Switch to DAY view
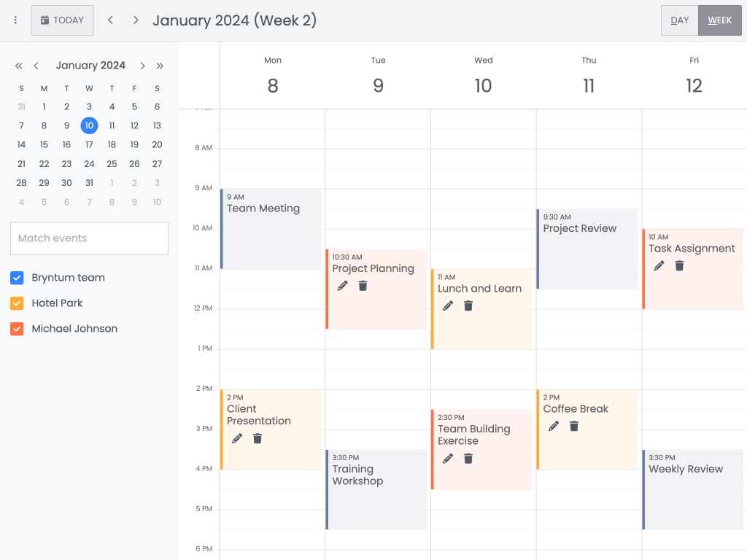The width and height of the screenshot is (747, 560). (679, 20)
